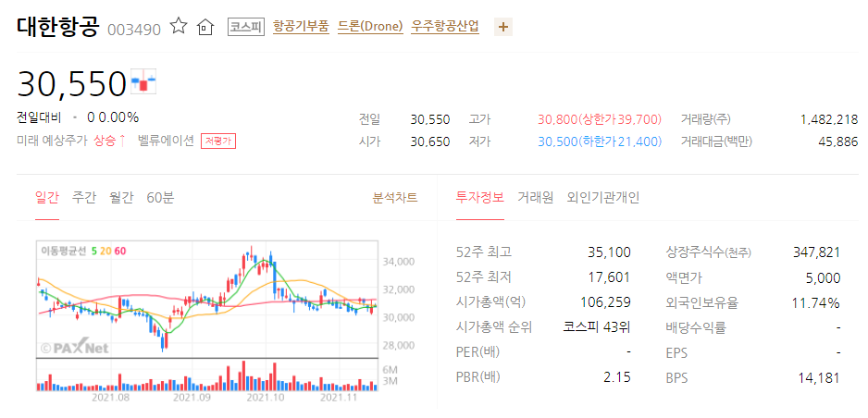Switch to the 60분 chart tab
Viewport: 868px width, 418px height.
point(160,197)
